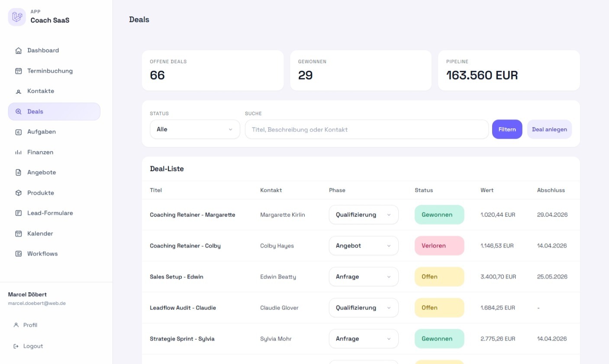Click the Deal anlegen button
The image size is (609, 364).
click(x=549, y=129)
